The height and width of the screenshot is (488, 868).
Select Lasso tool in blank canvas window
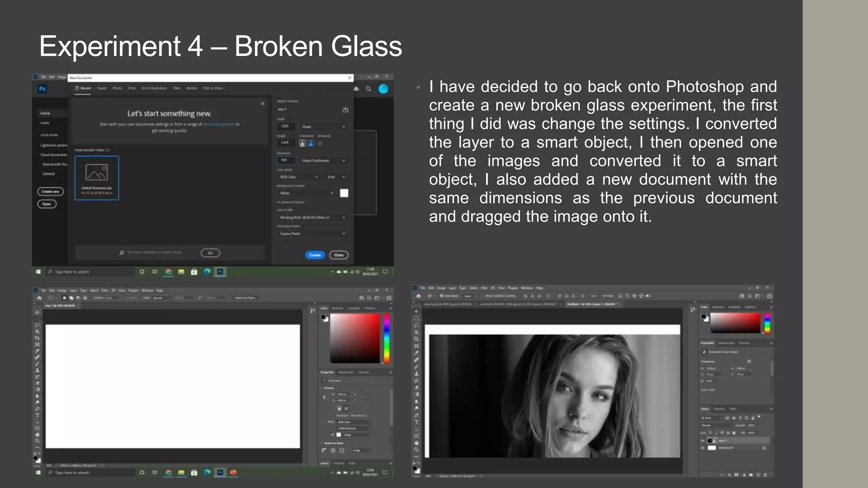point(37,325)
